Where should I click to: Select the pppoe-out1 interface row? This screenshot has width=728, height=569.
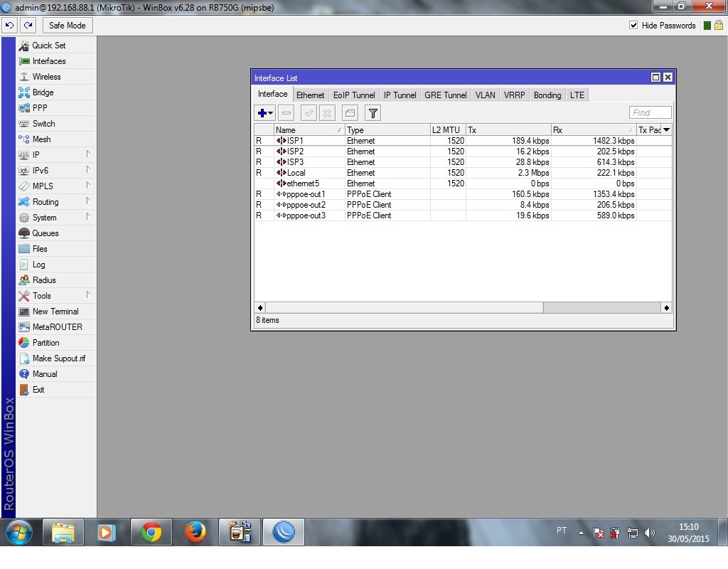click(x=463, y=194)
